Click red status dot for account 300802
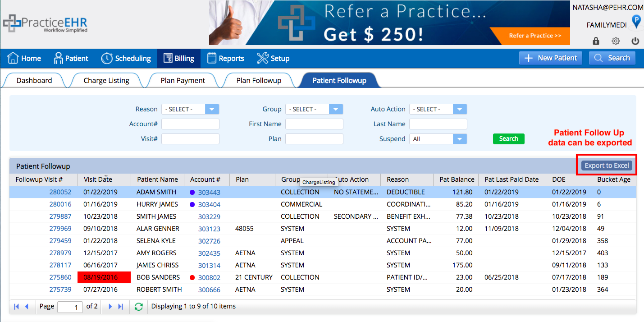Screen dimensions: 644x322 coord(192,278)
